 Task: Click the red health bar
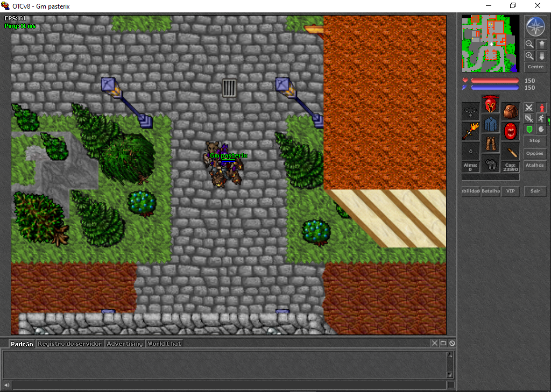(495, 81)
